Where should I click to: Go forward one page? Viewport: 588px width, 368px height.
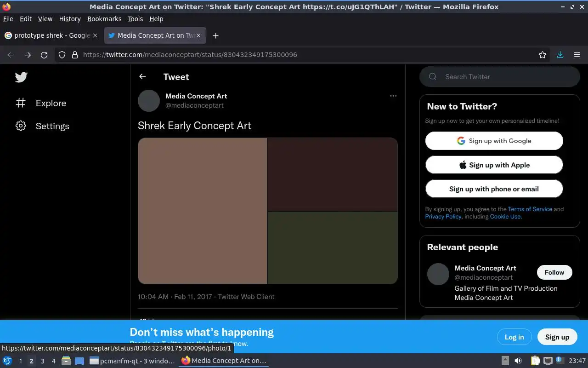click(28, 55)
